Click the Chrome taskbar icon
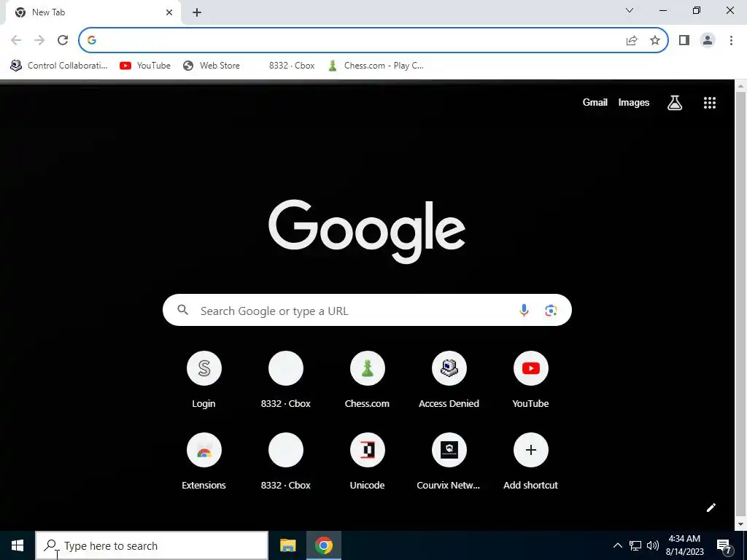Viewport: 747px width, 560px height. click(x=323, y=545)
